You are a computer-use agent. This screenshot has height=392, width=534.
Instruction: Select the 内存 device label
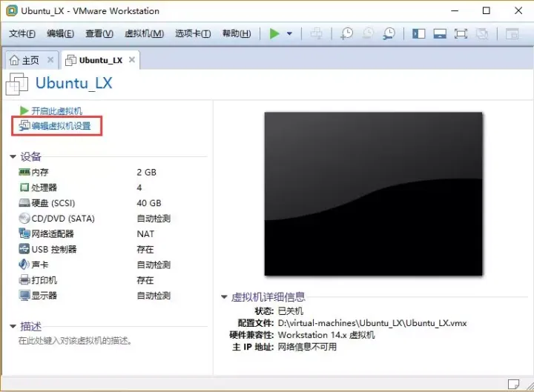tap(40, 172)
